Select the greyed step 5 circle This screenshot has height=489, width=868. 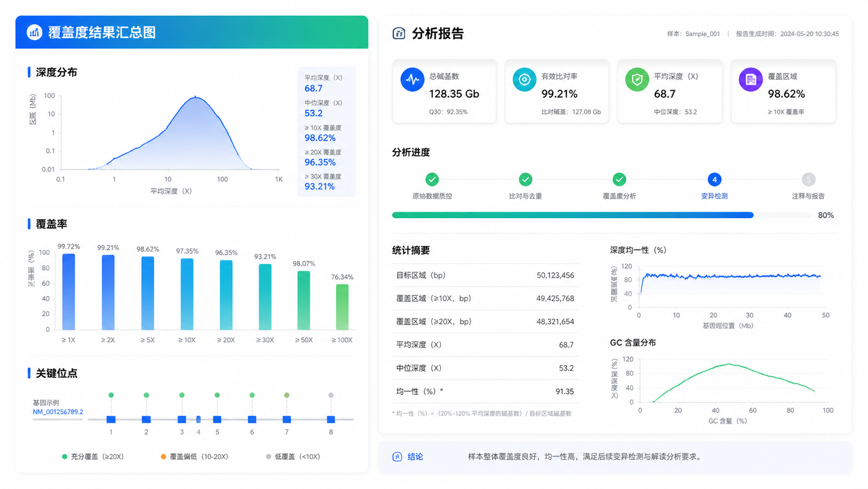(x=808, y=179)
